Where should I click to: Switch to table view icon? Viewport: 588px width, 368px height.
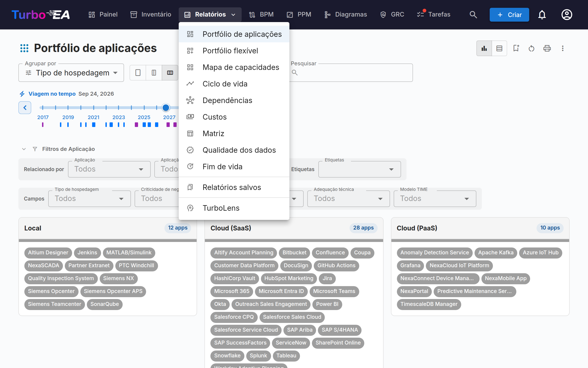[499, 49]
